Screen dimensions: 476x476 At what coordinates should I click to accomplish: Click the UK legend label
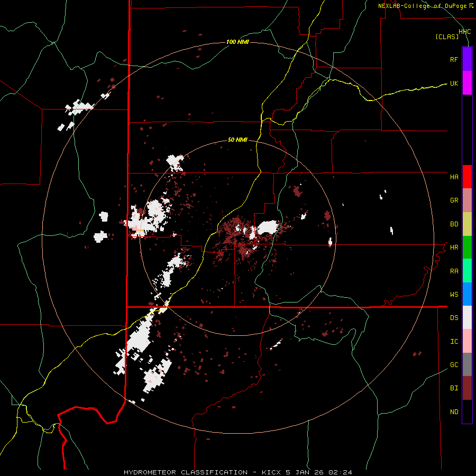coord(454,83)
